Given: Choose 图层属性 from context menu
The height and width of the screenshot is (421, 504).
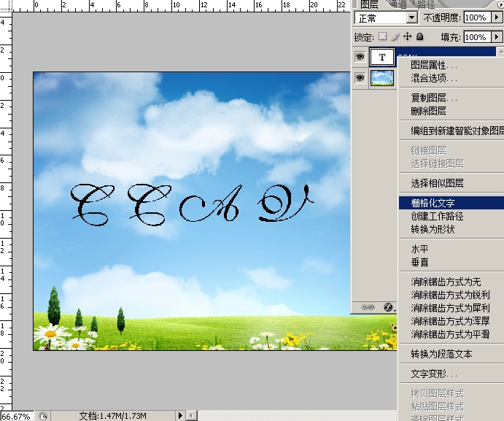Looking at the screenshot, I should pos(433,65).
